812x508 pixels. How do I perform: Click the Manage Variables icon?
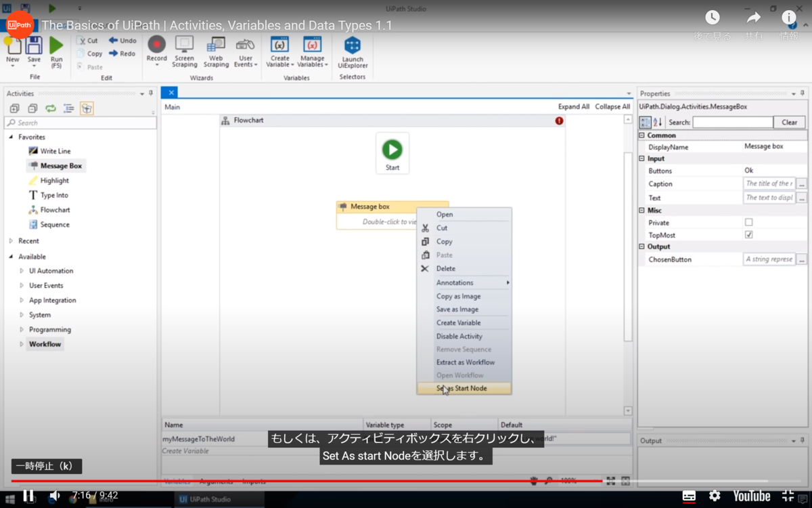click(312, 45)
